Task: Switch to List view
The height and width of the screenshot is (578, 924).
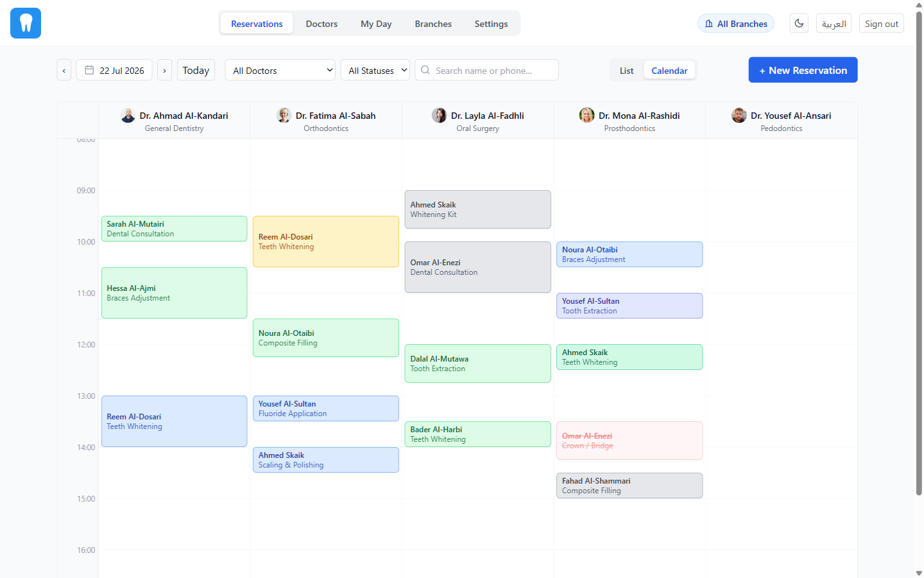Action: pos(626,70)
